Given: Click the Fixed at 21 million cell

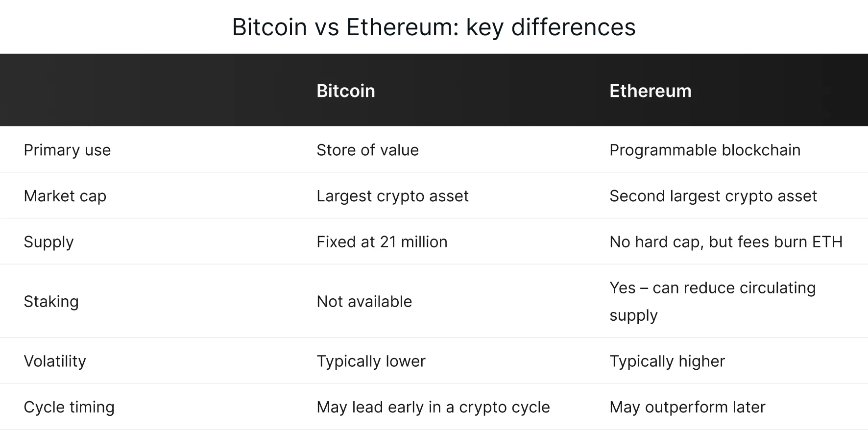Looking at the screenshot, I should [x=382, y=242].
